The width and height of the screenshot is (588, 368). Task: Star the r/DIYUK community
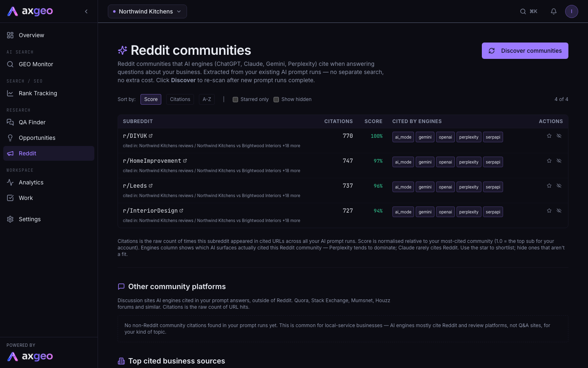[549, 136]
